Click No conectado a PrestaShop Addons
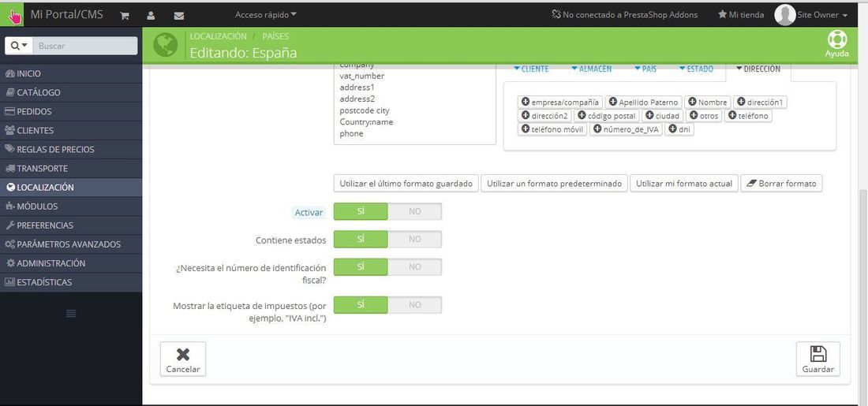The width and height of the screenshot is (868, 406). (624, 15)
